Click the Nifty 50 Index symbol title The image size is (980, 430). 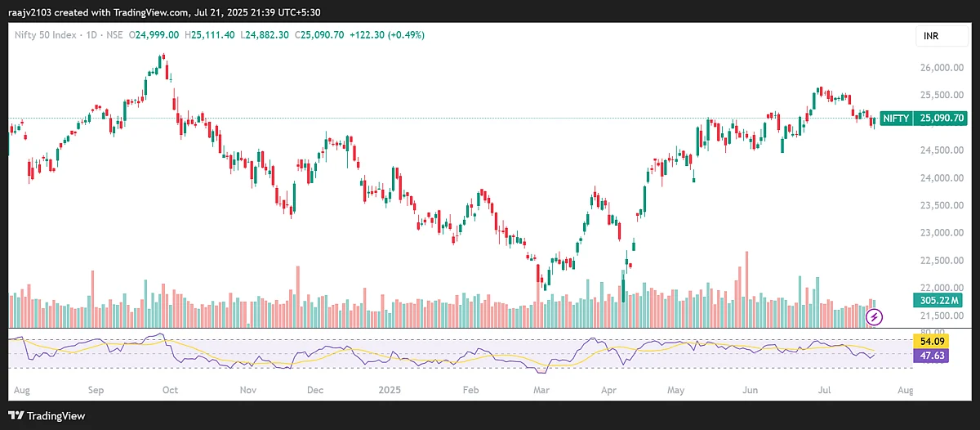coord(45,35)
